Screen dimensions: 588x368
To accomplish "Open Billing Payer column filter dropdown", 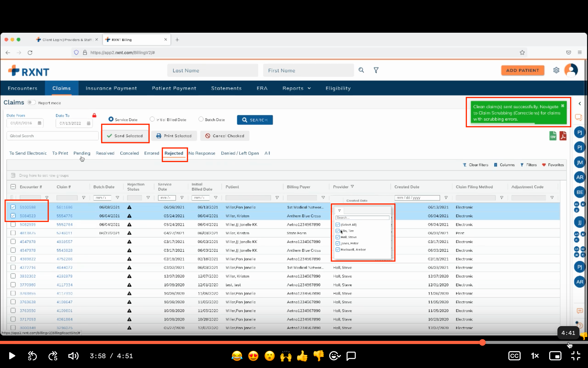I will click(323, 198).
